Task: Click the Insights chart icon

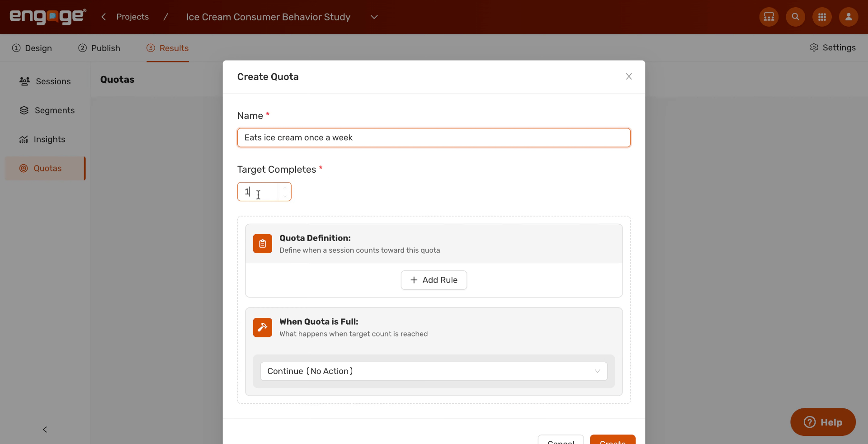Action: click(x=24, y=139)
